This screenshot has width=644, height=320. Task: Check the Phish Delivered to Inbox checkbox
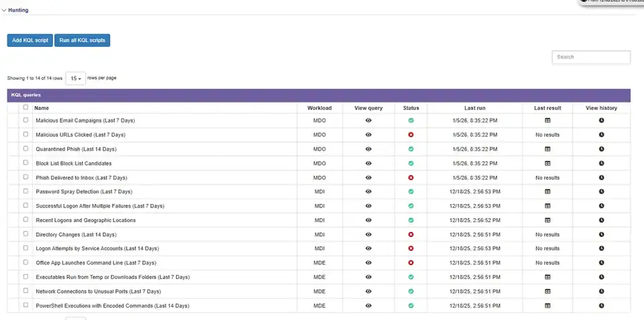click(26, 177)
